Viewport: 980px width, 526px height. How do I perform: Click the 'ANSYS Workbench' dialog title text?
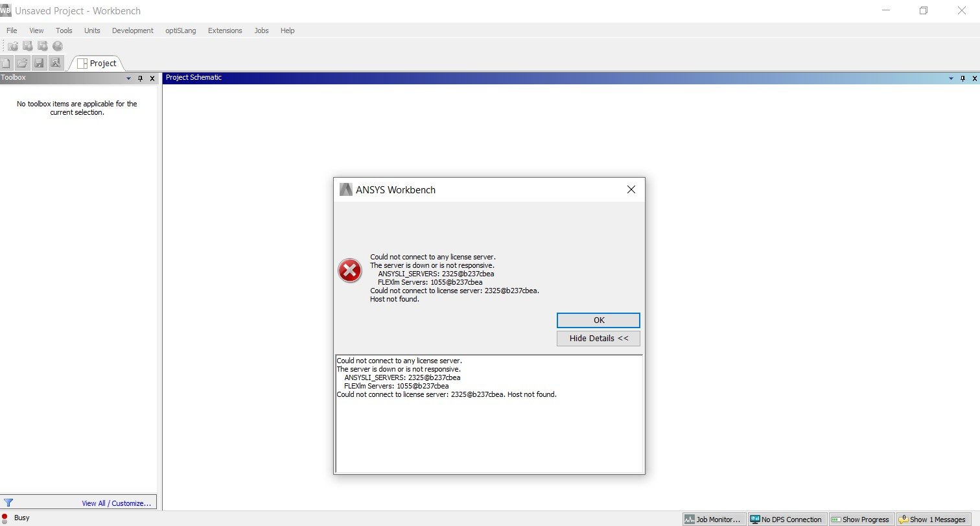pos(395,190)
